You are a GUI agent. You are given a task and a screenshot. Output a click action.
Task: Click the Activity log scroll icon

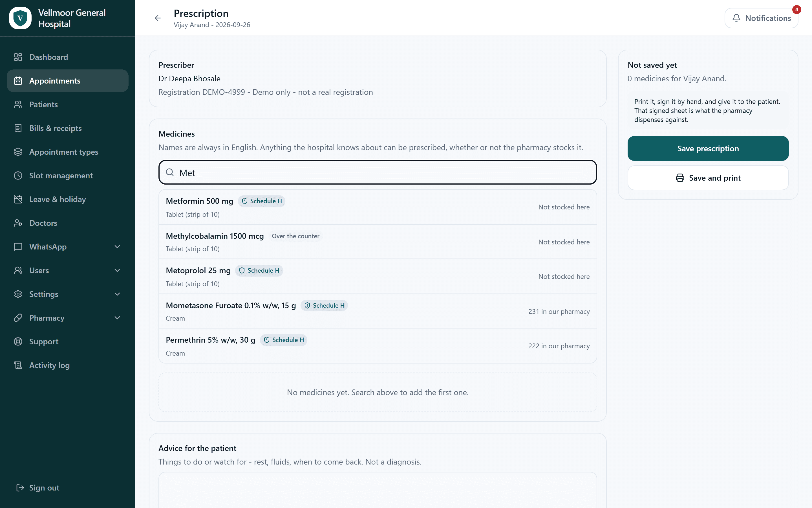[18, 365]
